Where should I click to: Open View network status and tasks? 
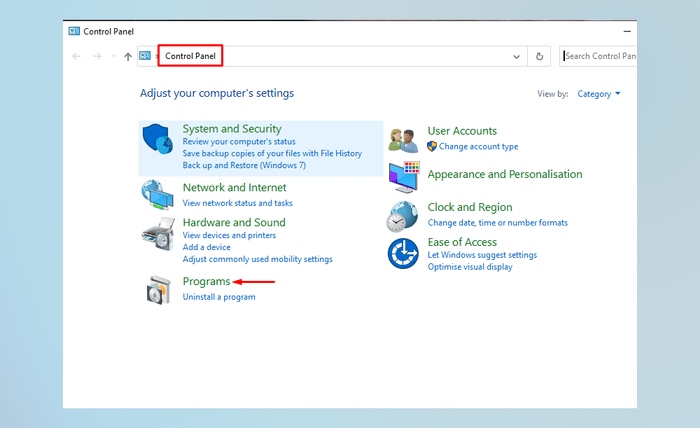tap(238, 203)
